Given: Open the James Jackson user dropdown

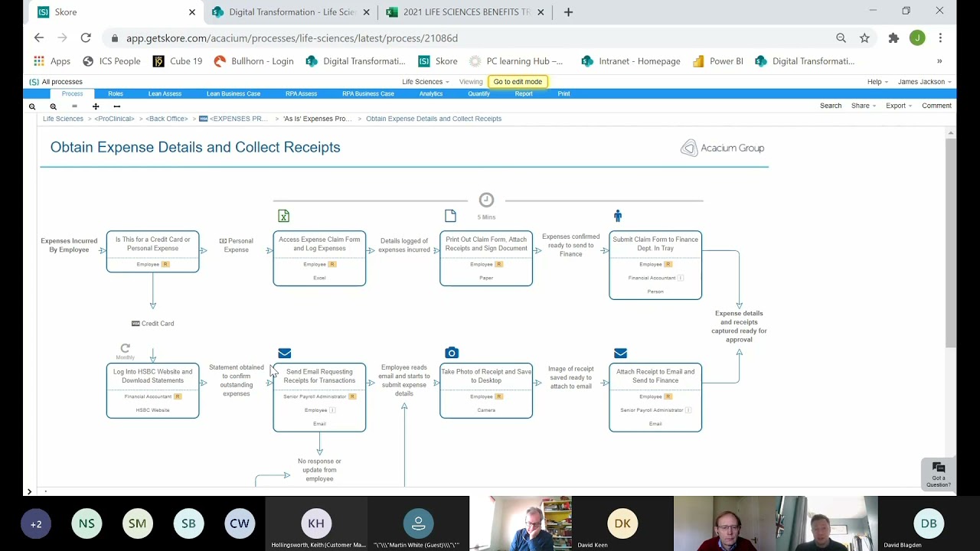Looking at the screenshot, I should [x=924, y=82].
